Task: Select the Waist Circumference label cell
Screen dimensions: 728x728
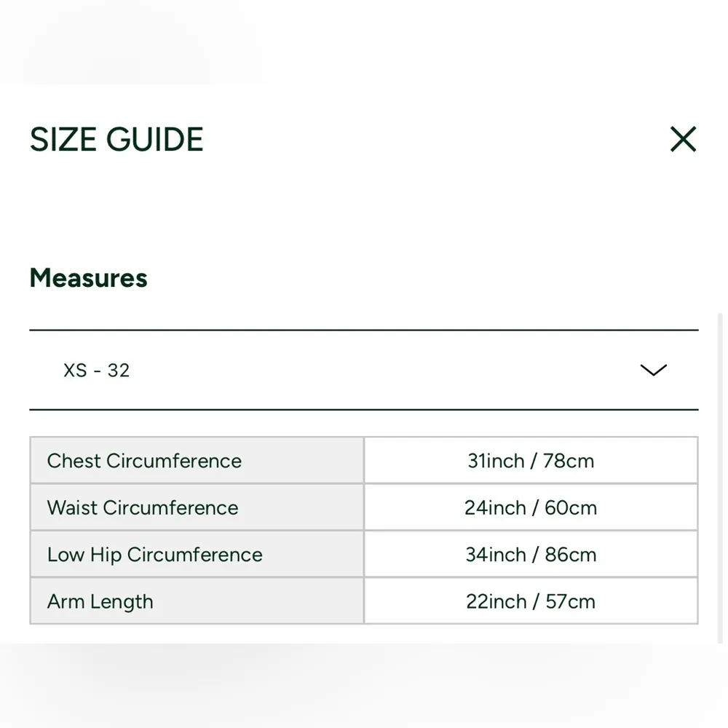Action: point(143,507)
